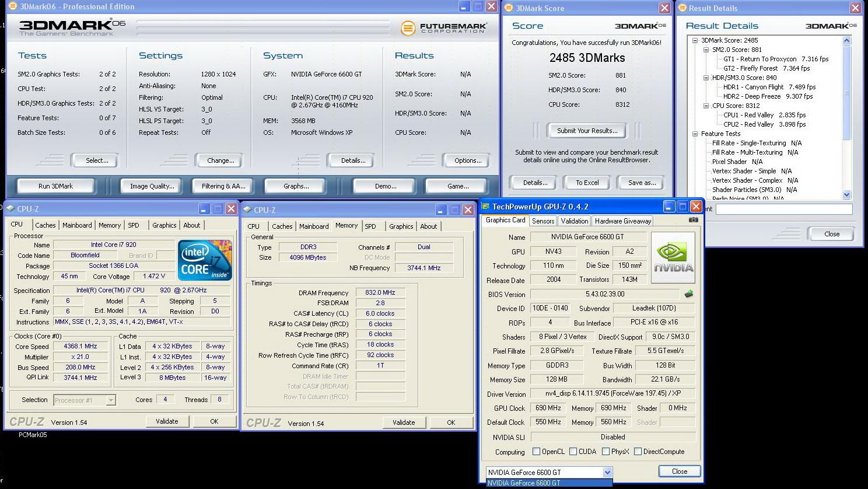Click the Graphs... button

[x=296, y=186]
